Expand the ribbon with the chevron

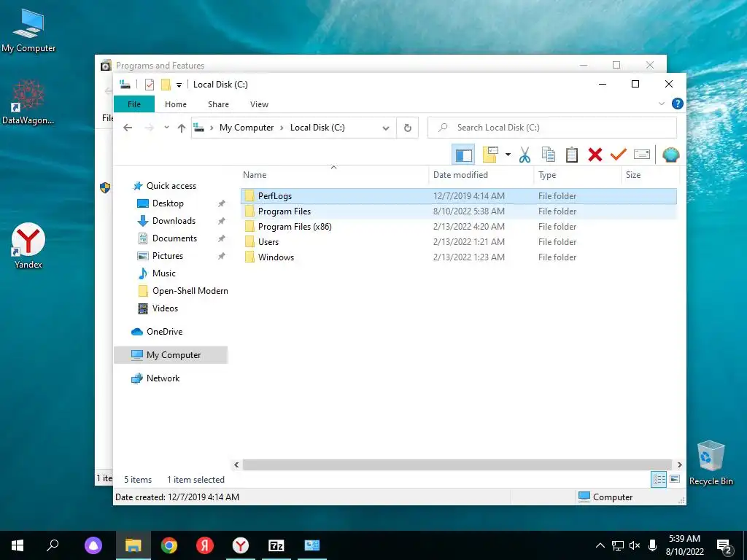click(661, 104)
